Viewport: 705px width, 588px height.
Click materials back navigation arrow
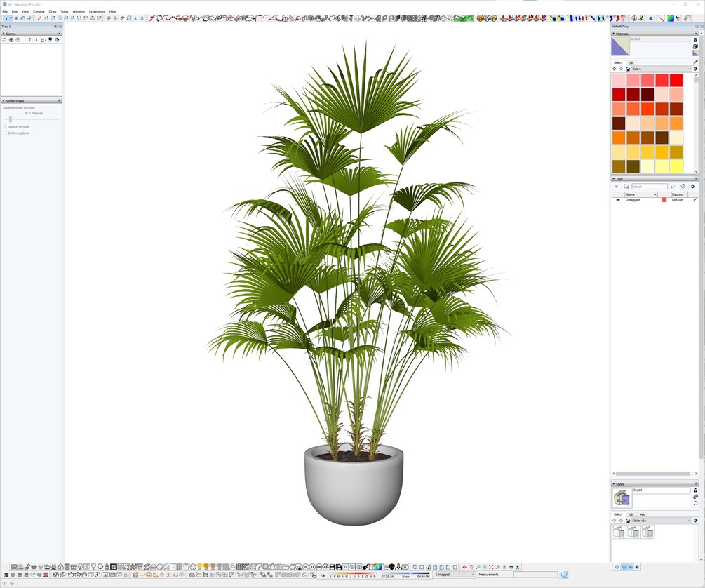(615, 69)
